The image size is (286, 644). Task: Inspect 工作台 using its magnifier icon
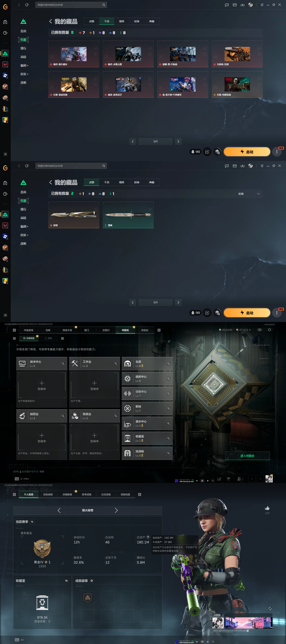(116, 364)
